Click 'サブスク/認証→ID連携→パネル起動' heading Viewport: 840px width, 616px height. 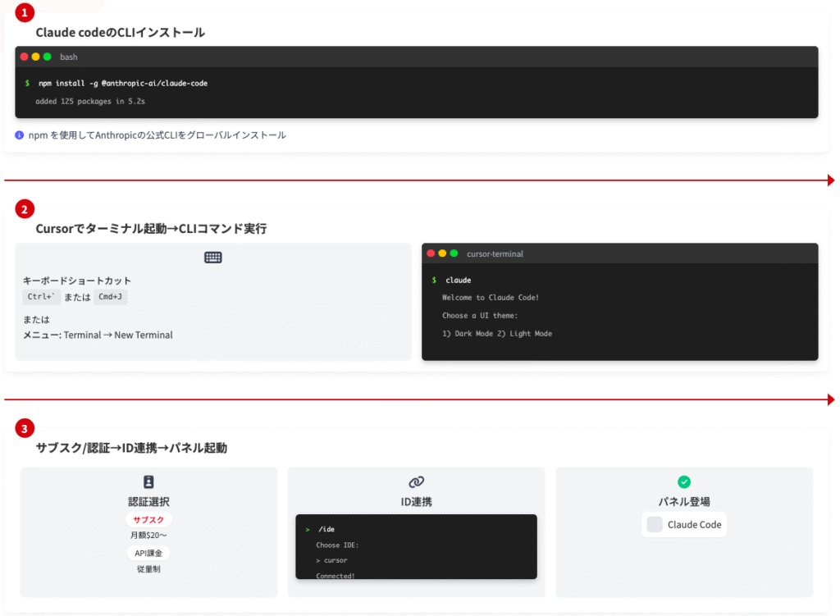coord(131,448)
